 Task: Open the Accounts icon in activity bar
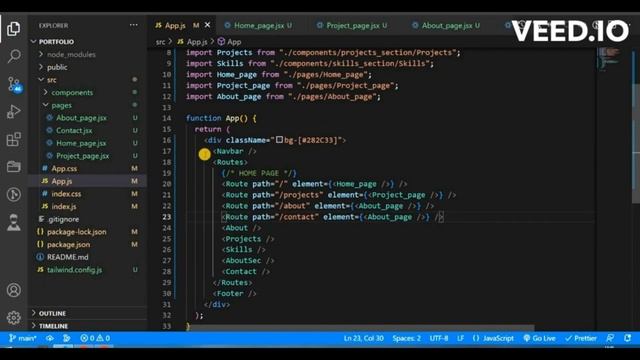pos(13,290)
